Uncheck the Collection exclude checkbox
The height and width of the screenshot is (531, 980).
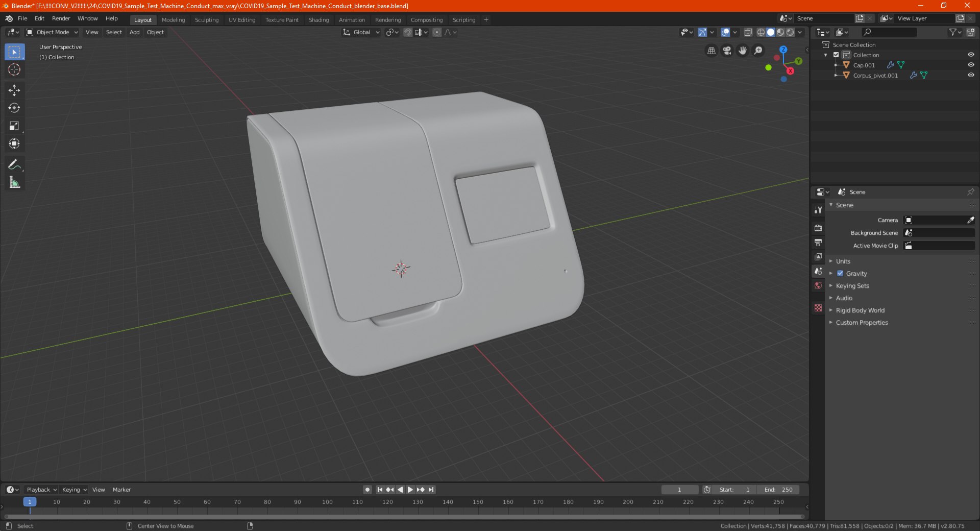click(x=836, y=55)
